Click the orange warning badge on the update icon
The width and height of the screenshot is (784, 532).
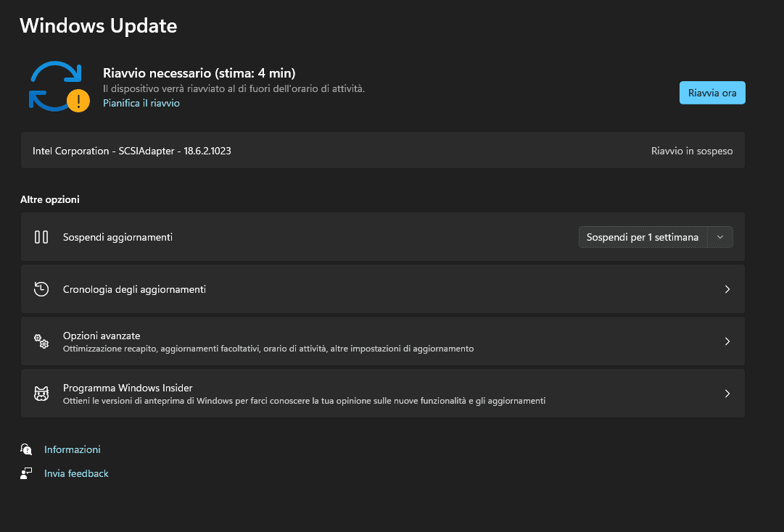pos(78,101)
